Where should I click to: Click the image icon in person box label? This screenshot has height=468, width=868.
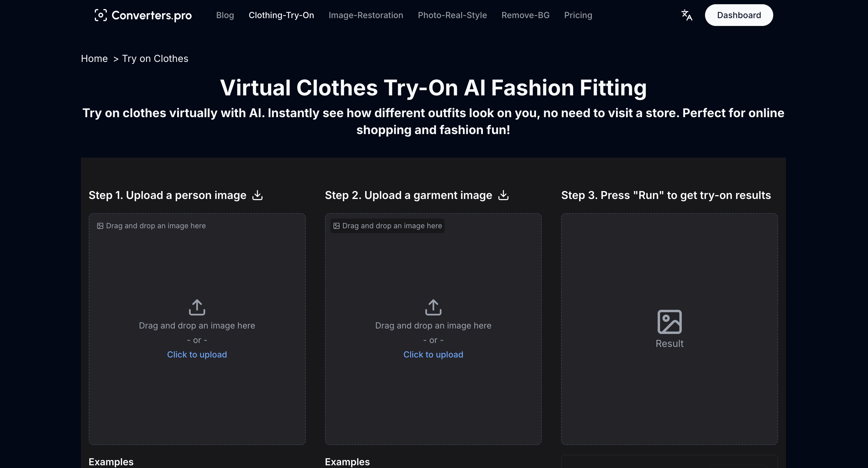(100, 226)
